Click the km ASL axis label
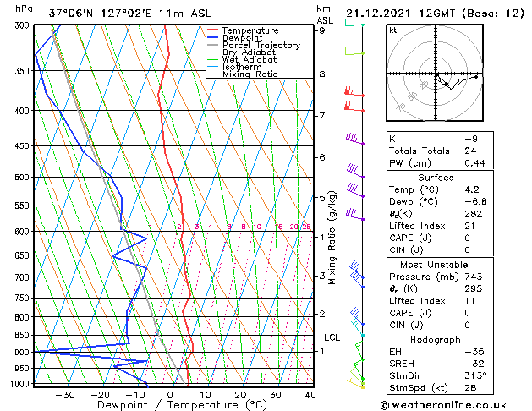This screenshot has width=532, height=411. [x=325, y=14]
